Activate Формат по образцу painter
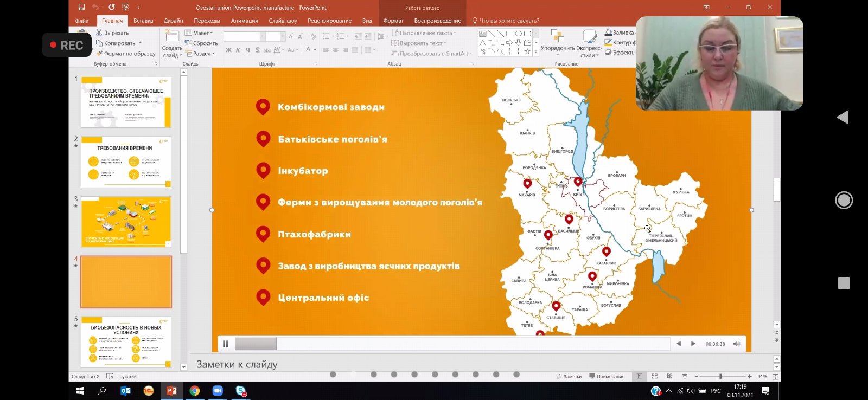Image resolution: width=868 pixels, height=400 pixels. tap(126, 54)
